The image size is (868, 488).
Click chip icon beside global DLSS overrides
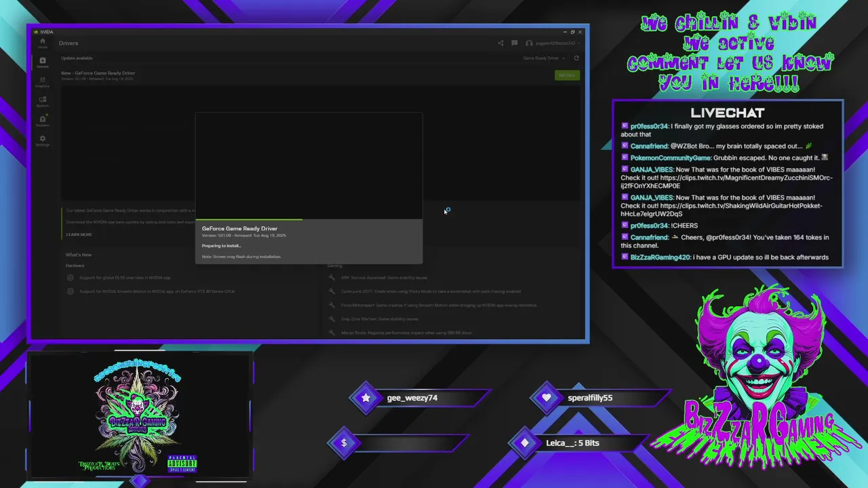click(70, 277)
